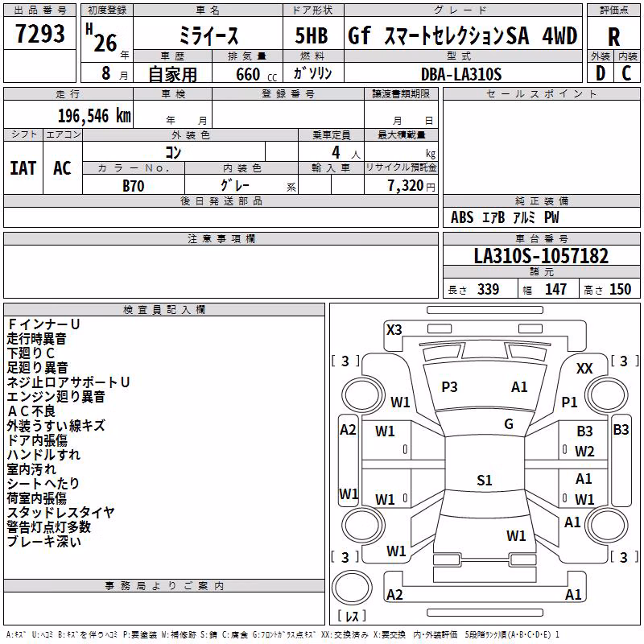Click S1 rust mark on roof

485,480
